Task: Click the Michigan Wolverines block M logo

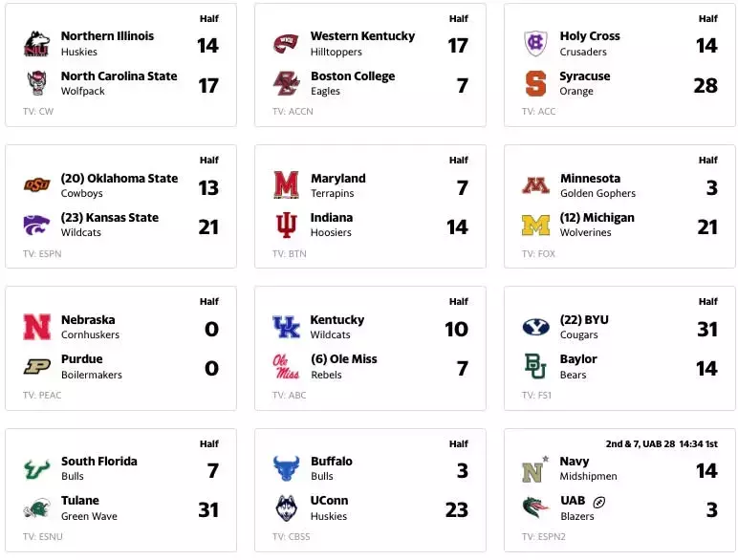Action: pyautogui.click(x=535, y=225)
